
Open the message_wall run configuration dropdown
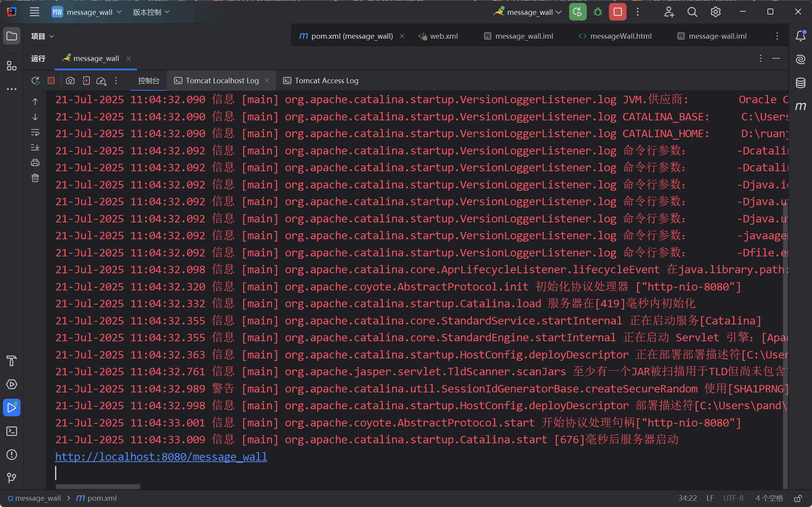click(x=527, y=12)
